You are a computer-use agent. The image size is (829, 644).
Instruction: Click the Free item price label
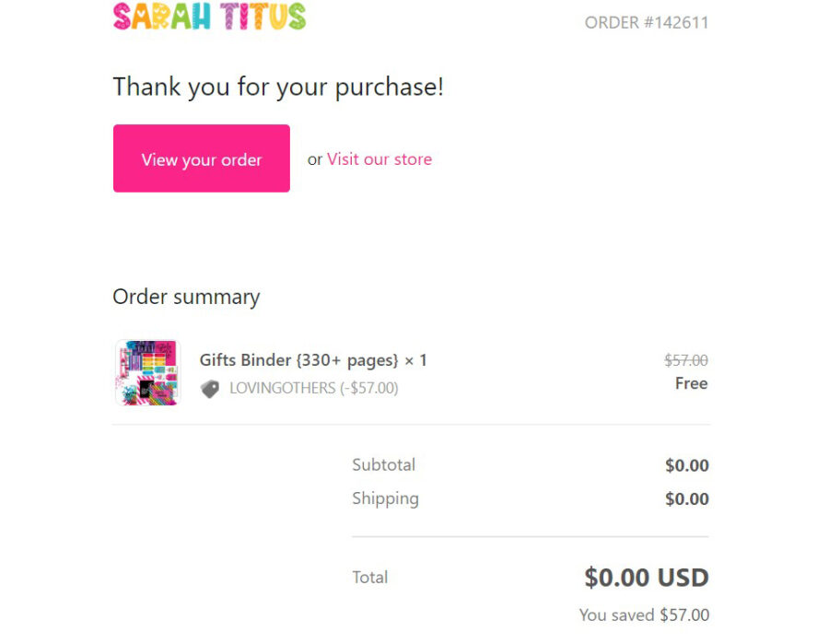point(691,383)
